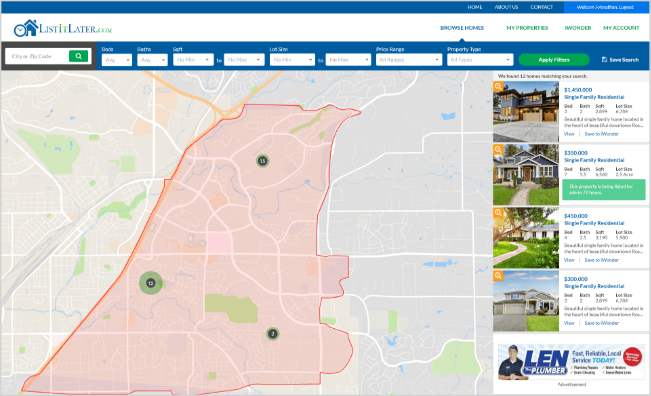
Task: Click View link on $1,450,000 listing
Action: point(569,134)
